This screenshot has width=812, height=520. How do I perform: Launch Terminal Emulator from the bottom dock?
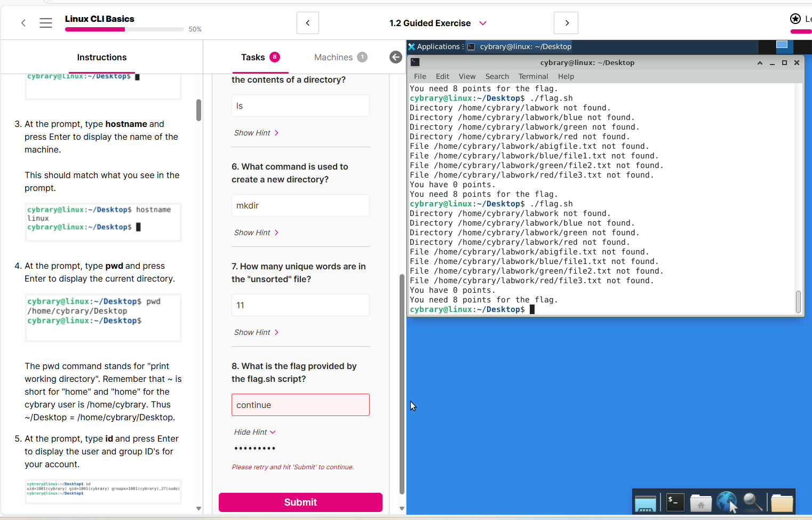pyautogui.click(x=675, y=502)
